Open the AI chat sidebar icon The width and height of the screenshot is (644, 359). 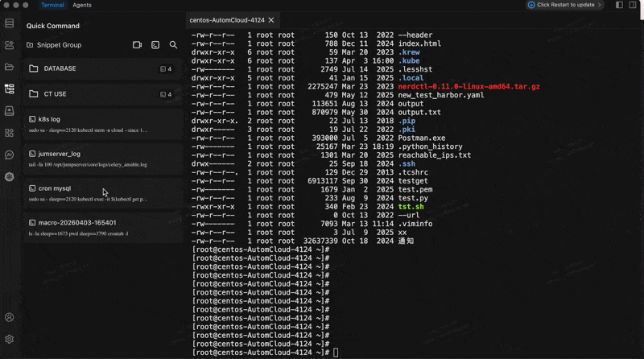pyautogui.click(x=9, y=155)
